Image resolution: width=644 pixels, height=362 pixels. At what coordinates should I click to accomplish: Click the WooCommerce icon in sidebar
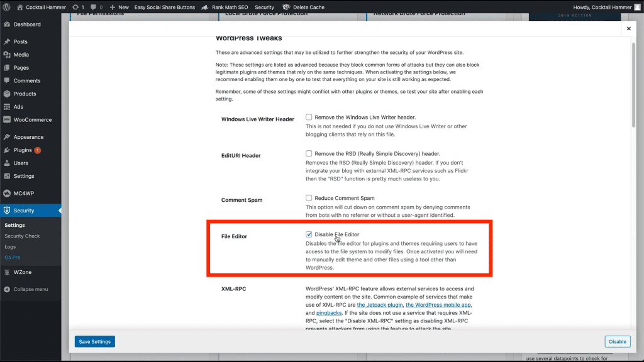(7, 120)
